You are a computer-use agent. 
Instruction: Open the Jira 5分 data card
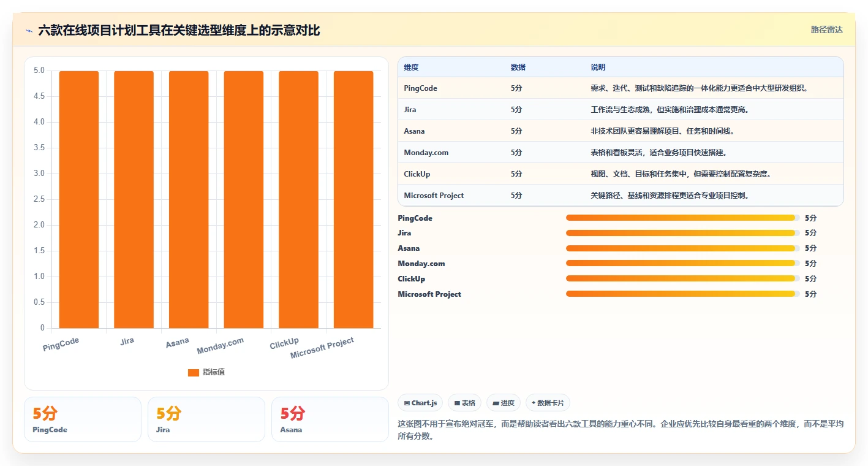tap(206, 419)
